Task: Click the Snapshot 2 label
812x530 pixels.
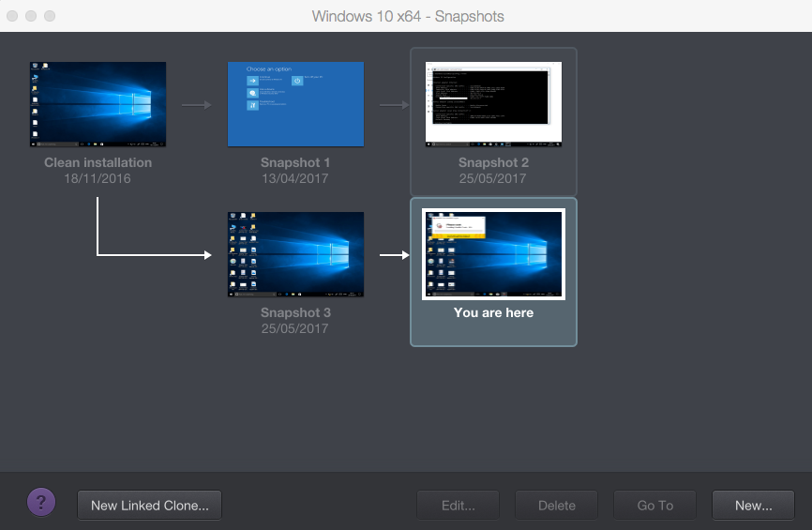Action: pos(493,162)
